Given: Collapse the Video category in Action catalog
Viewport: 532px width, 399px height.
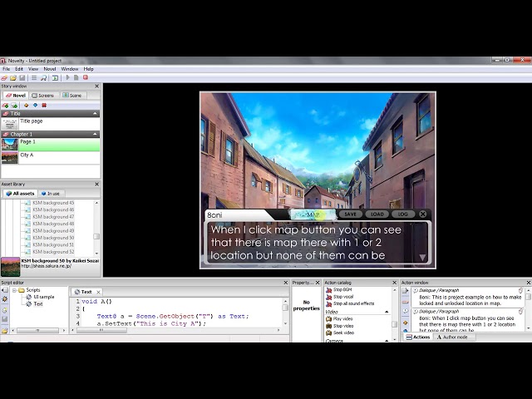Looking at the screenshot, I should [x=387, y=312].
